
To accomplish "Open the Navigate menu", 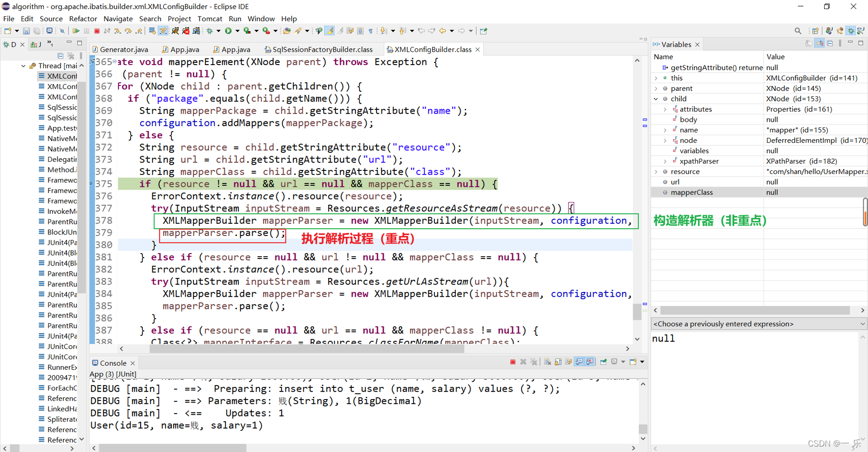I will (118, 19).
